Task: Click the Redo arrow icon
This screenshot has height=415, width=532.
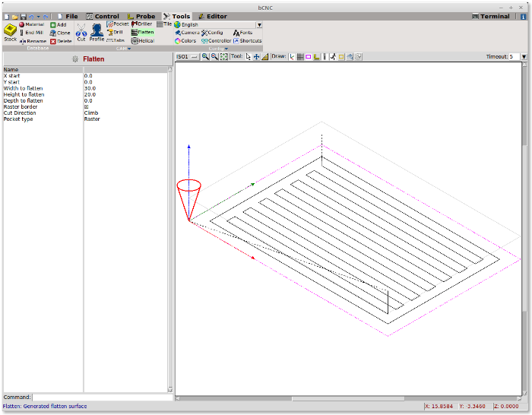Action: 46,17
